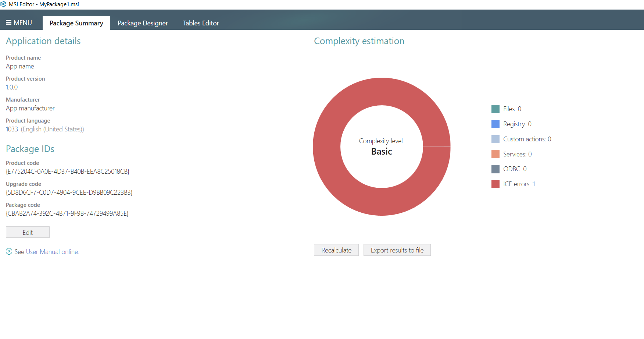The image size is (644, 339).
Task: Click the 'Complexity estimation' heading
Action: coord(359,41)
